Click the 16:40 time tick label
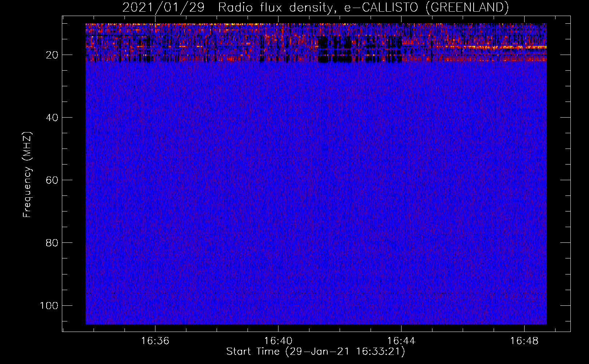The image size is (589, 364). [x=278, y=341]
